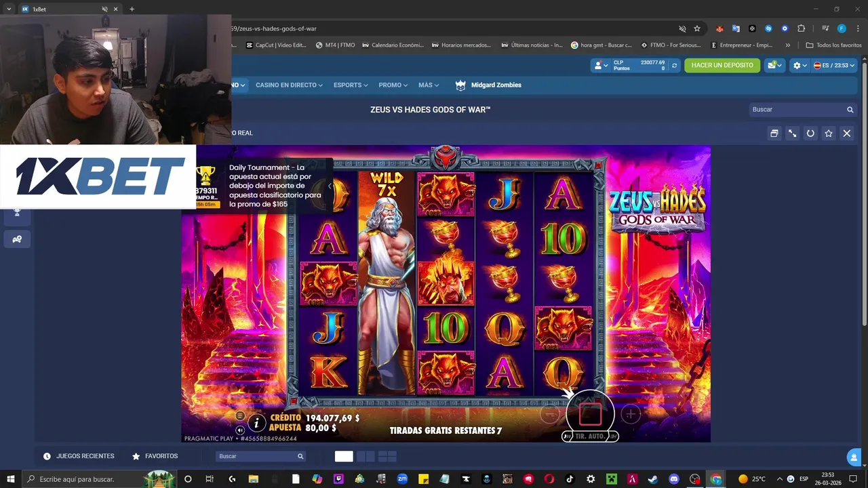Open game in separate window icon
The height and width of the screenshot is (488, 868).
(774, 134)
